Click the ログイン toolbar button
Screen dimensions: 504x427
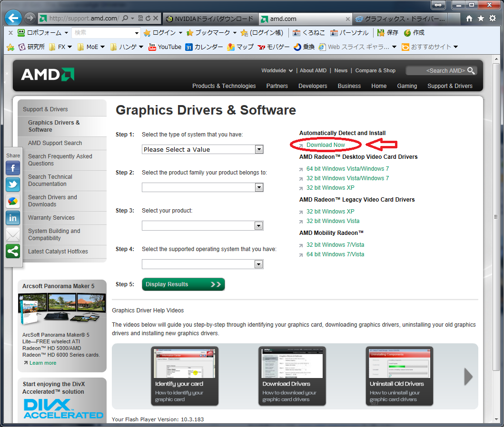163,33
